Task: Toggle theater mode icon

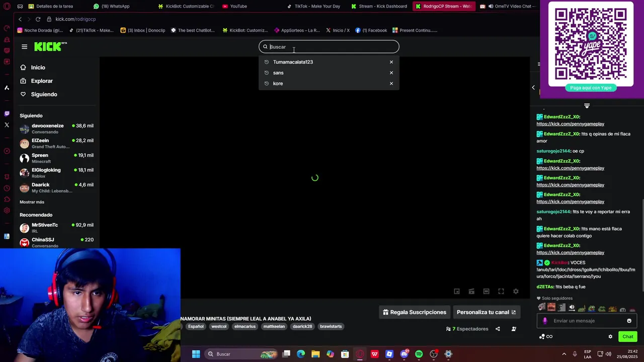Action: 486,291
